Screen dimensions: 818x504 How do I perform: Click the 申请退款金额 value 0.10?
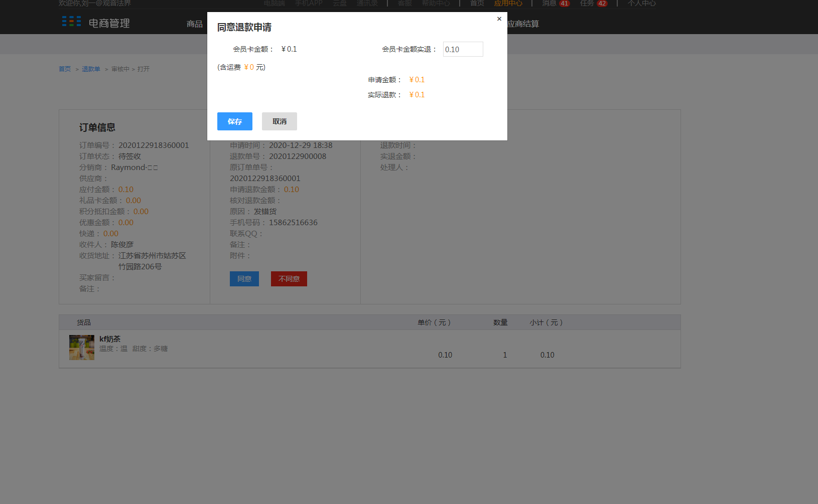pyautogui.click(x=292, y=190)
